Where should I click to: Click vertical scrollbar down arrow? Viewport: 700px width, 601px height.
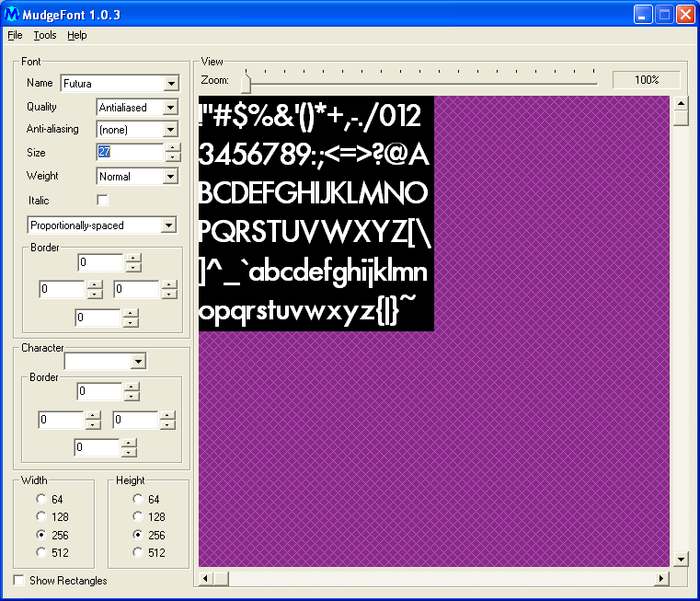click(x=681, y=559)
